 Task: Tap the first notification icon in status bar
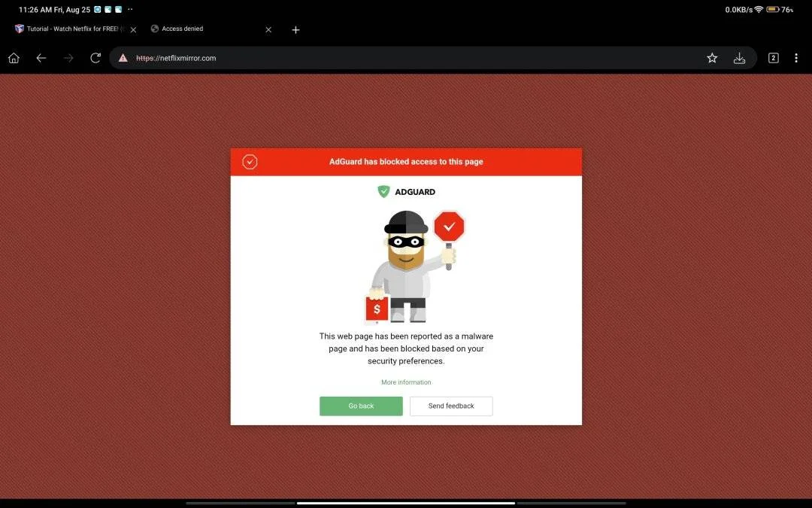click(x=97, y=9)
